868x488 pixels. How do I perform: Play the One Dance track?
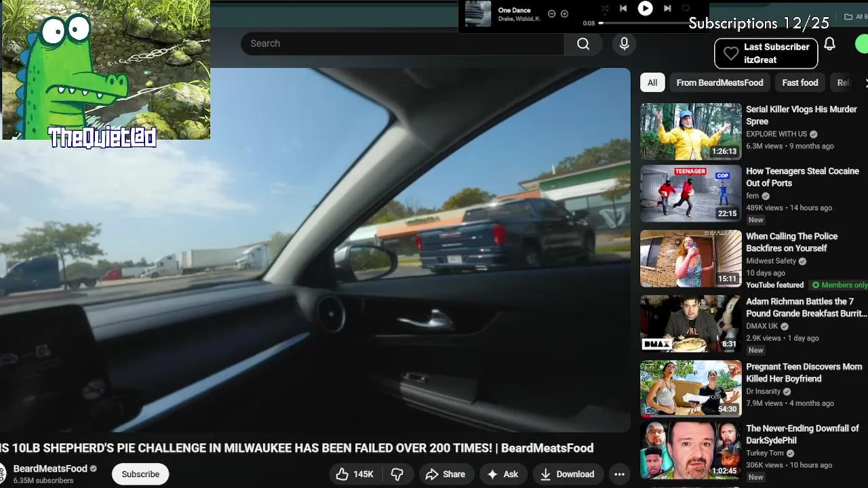click(x=645, y=8)
